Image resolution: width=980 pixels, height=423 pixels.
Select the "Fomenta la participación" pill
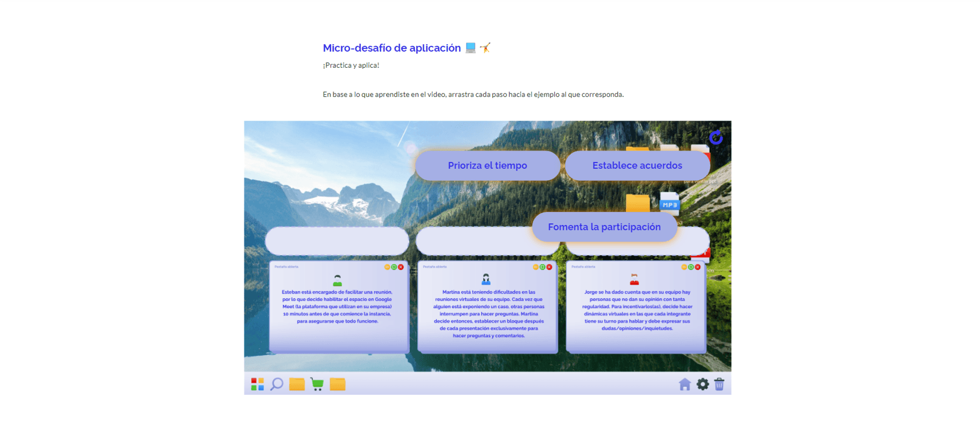coord(604,227)
